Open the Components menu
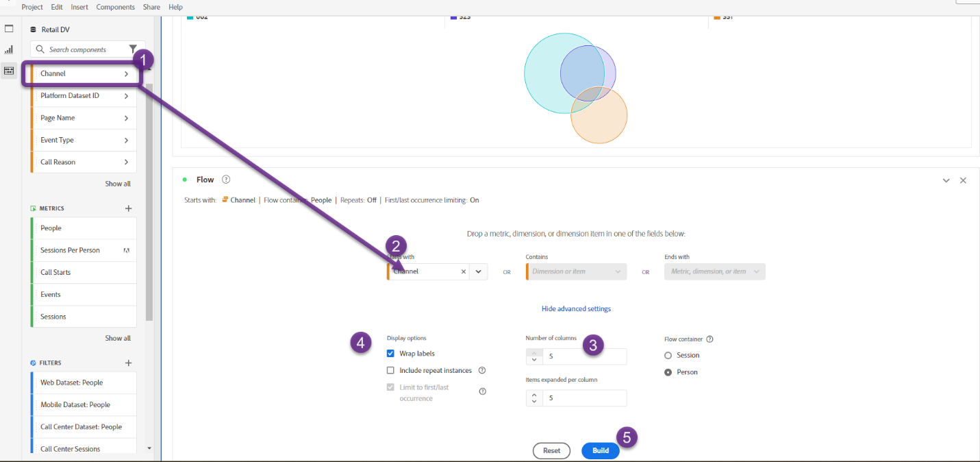 [x=116, y=7]
